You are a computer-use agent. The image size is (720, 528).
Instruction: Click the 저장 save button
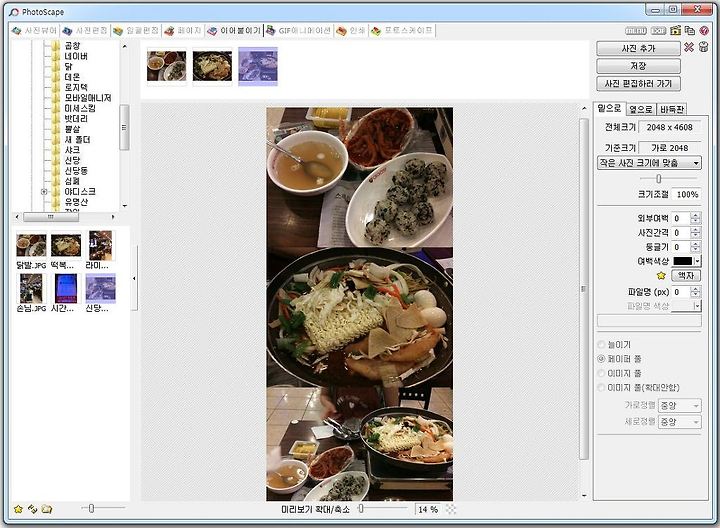tap(638, 66)
